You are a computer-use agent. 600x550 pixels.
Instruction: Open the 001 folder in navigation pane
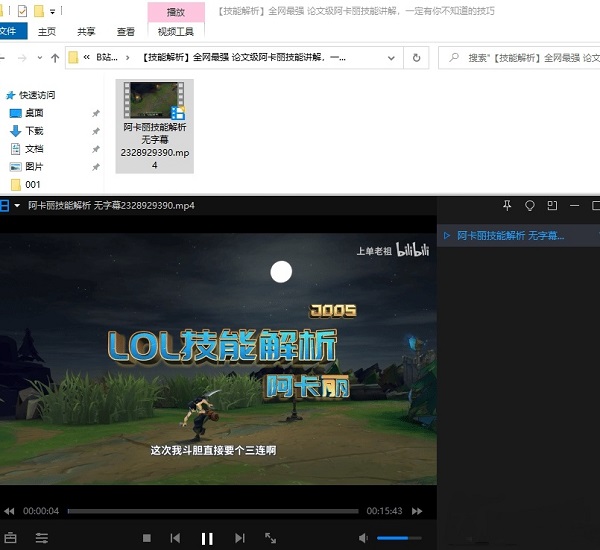coord(33,184)
